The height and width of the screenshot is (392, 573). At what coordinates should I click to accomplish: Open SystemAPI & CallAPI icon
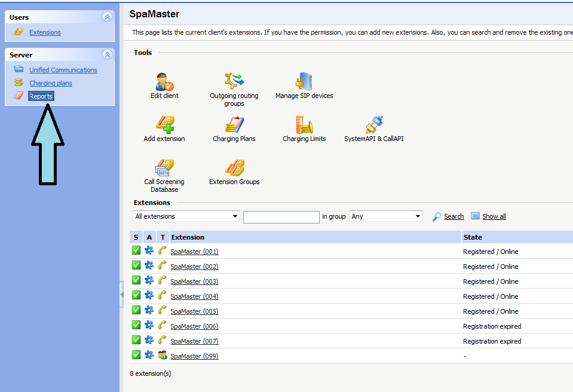[x=374, y=125]
